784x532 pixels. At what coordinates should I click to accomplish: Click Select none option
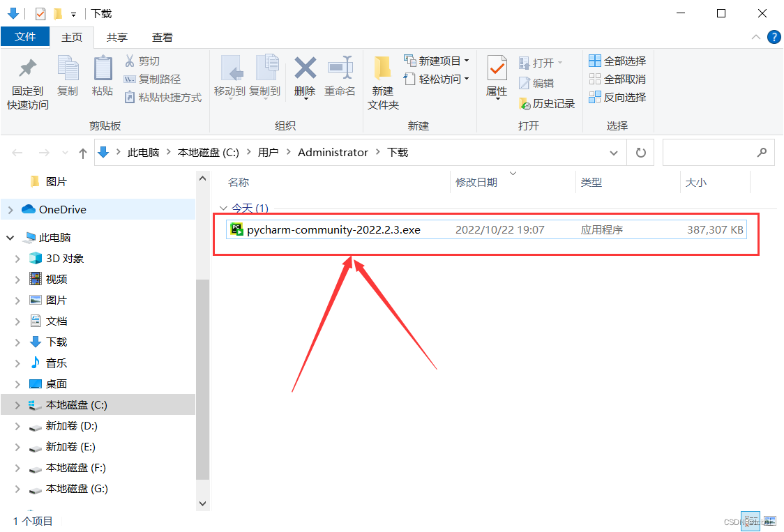(617, 79)
